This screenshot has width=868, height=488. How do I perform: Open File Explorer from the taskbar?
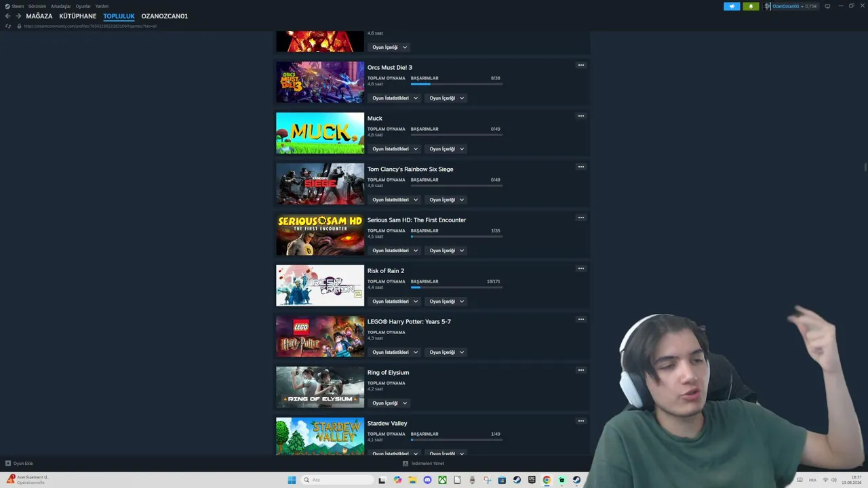coord(412,480)
